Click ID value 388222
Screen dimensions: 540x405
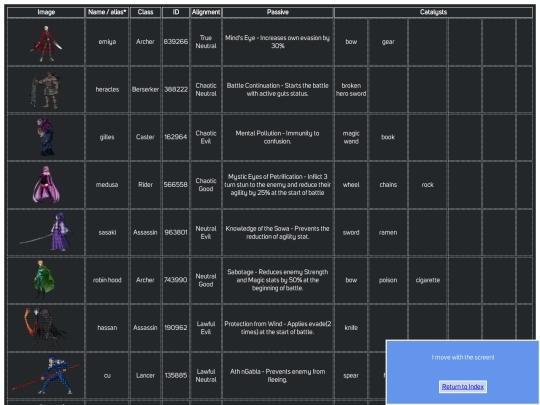[176, 89]
